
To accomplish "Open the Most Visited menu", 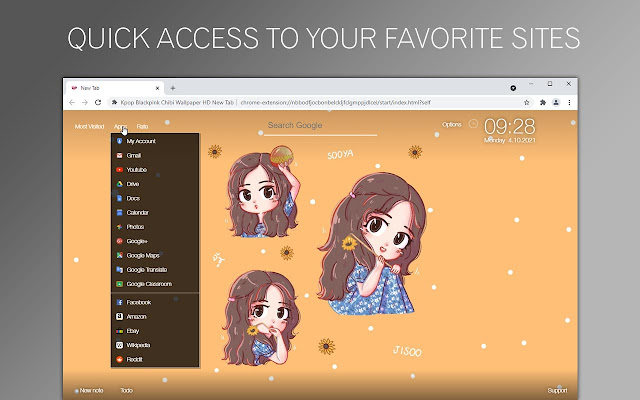I will (89, 127).
